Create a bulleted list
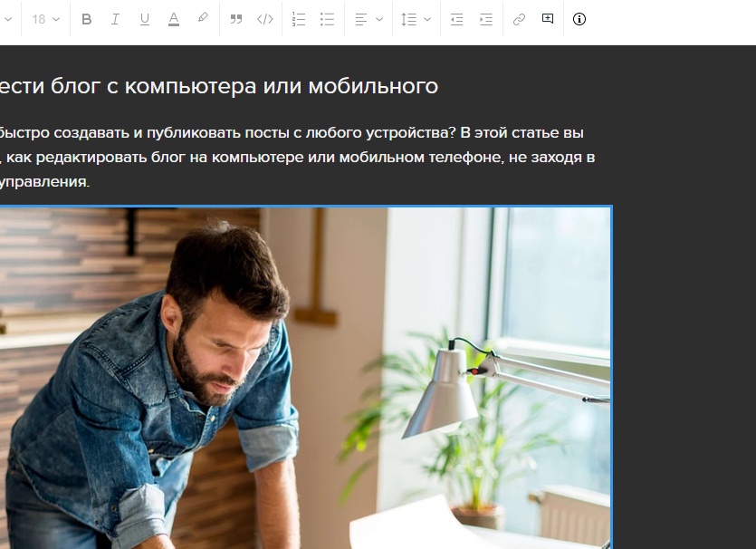The width and height of the screenshot is (756, 549). tap(327, 19)
